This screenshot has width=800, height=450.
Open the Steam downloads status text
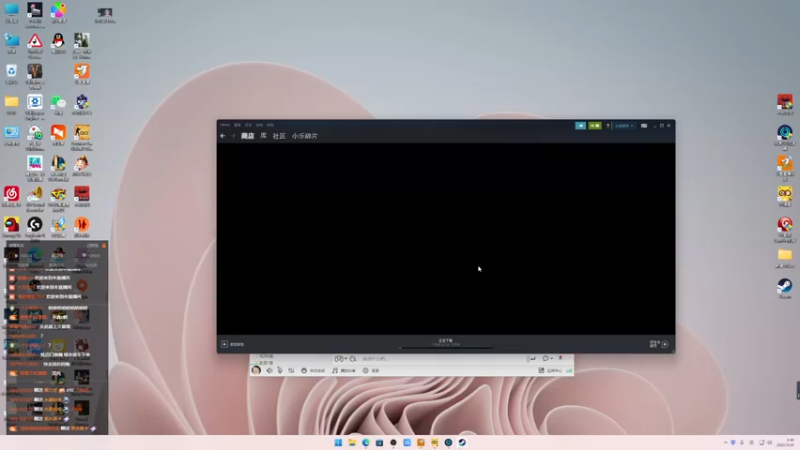[x=445, y=340]
